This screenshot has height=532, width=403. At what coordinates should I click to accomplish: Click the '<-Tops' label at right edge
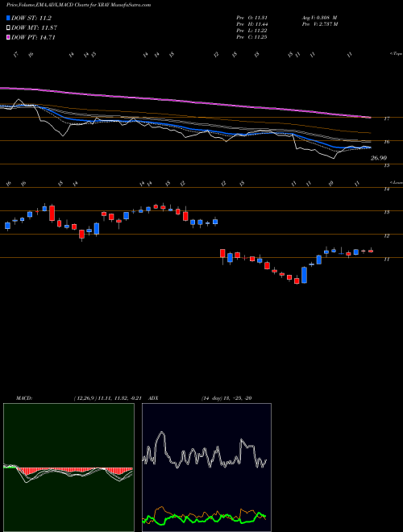396,54
